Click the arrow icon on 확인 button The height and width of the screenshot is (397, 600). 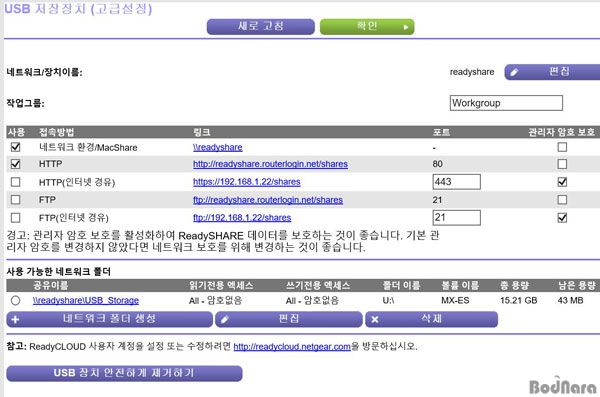406,27
